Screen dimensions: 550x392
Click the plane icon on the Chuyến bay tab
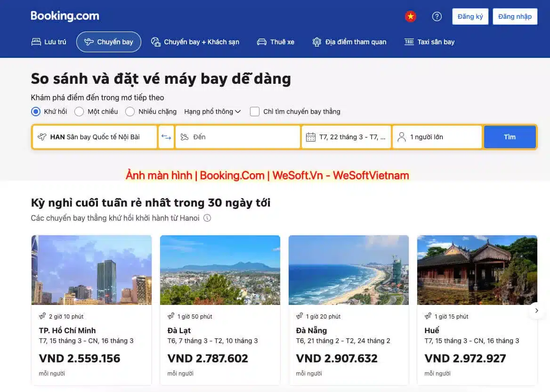tap(89, 42)
